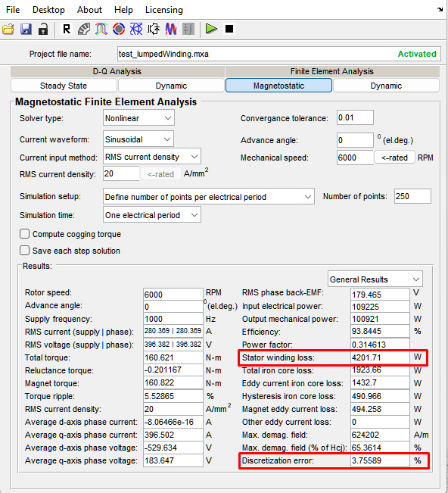Save the project using the floppy disk icon
Screen dimensions: 448x493
[26, 30]
